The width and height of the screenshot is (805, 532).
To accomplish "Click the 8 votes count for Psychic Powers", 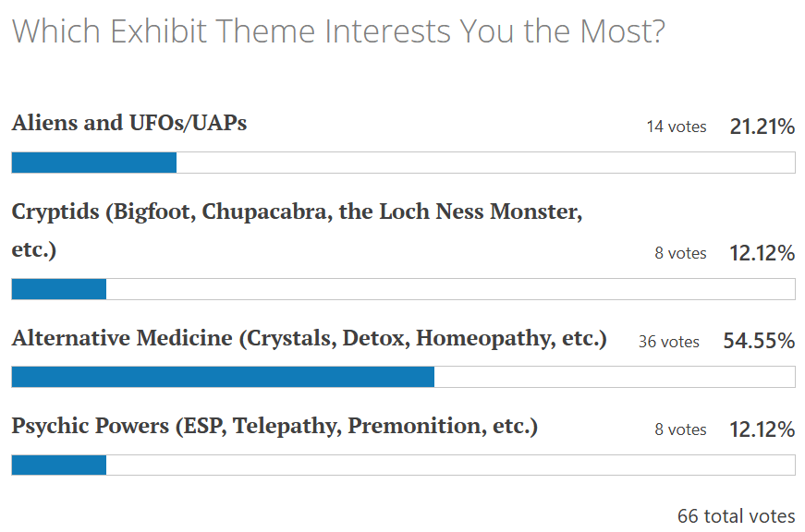I will (x=680, y=429).
